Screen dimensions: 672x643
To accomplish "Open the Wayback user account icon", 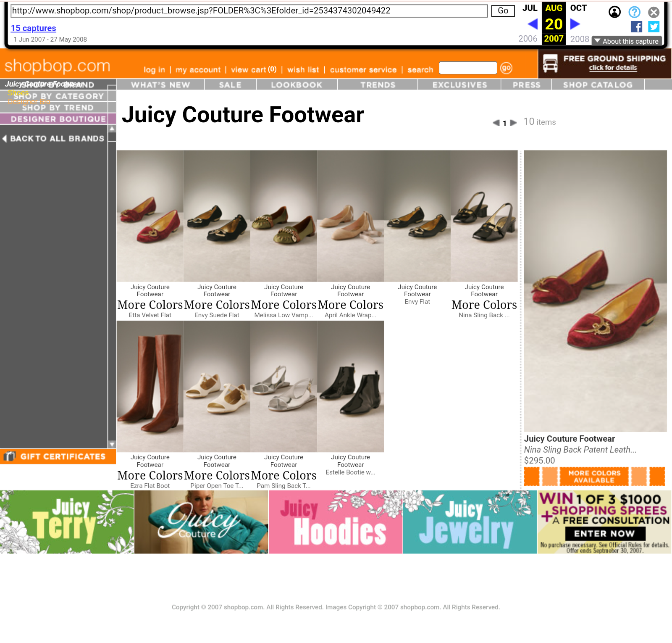I will pyautogui.click(x=614, y=12).
